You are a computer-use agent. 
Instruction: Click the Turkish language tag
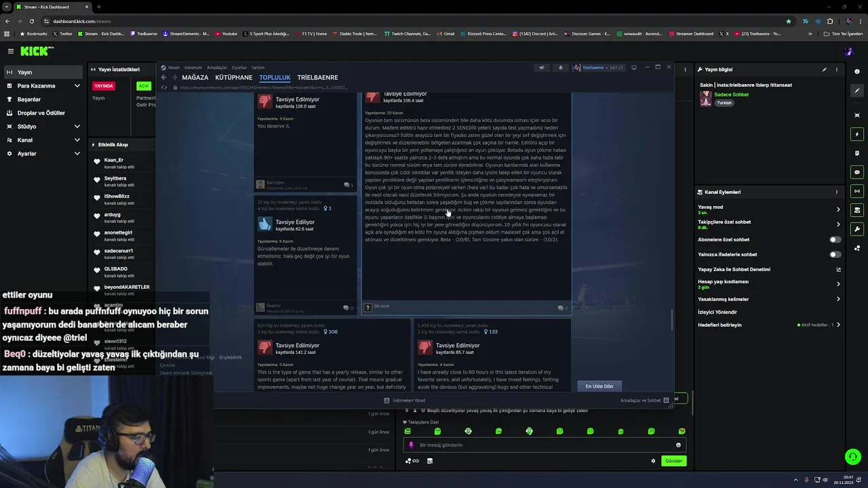(x=724, y=103)
